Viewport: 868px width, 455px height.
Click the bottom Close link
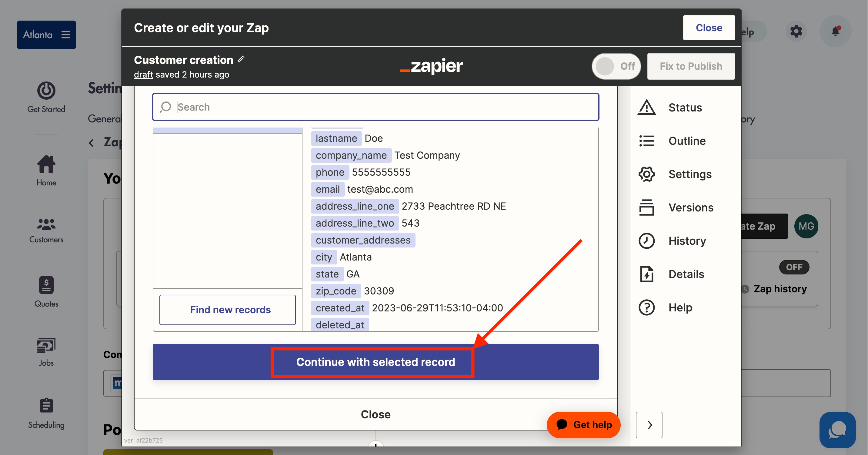[x=376, y=414]
